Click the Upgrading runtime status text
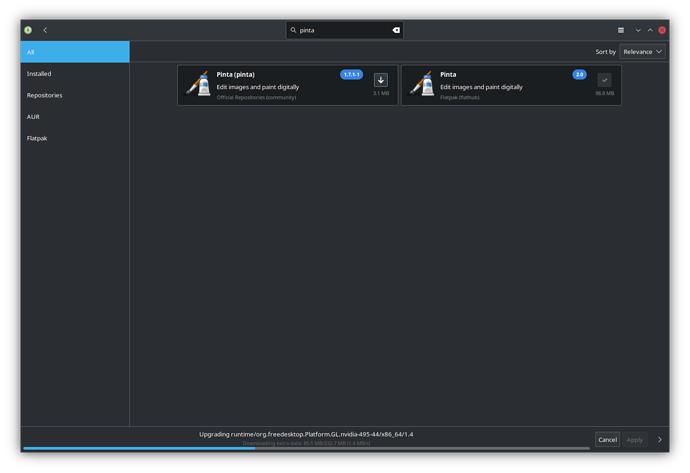The width and height of the screenshot is (690, 473). 306,434
